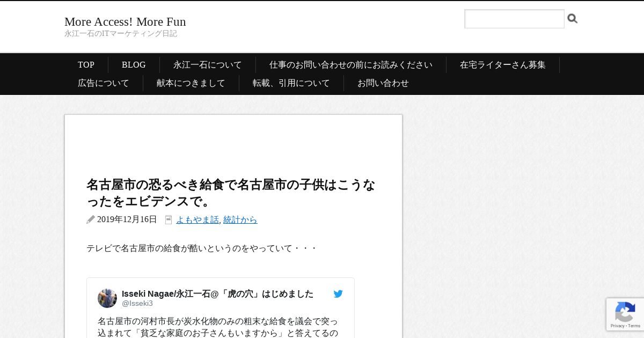
Task: Click the Isseki Nagae avatar image
Action: (107, 298)
